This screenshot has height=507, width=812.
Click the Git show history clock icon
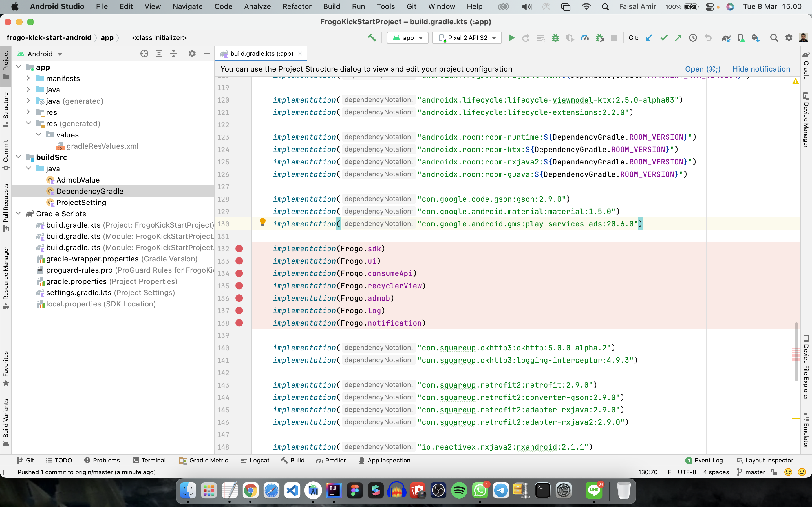pyautogui.click(x=692, y=38)
